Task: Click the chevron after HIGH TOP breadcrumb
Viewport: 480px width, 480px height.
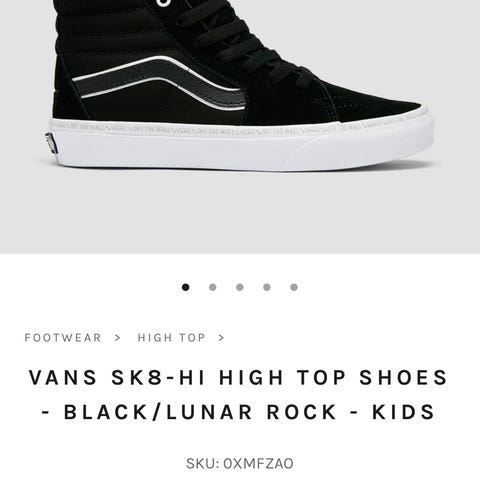Action: [221, 338]
